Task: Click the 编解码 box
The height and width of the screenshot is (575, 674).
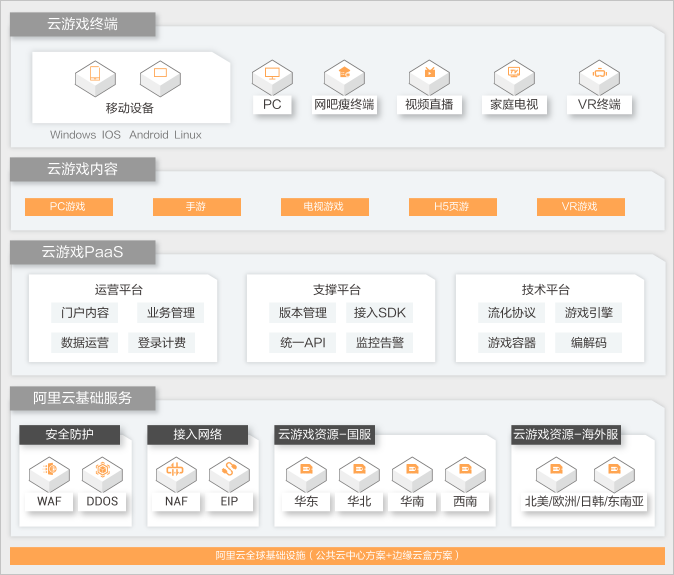Action: 588,343
